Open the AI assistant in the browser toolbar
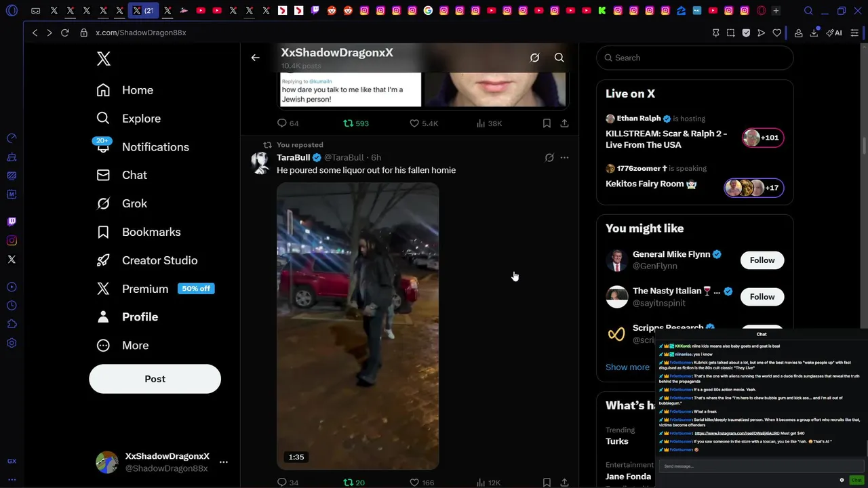This screenshot has height=488, width=868. coord(834,33)
